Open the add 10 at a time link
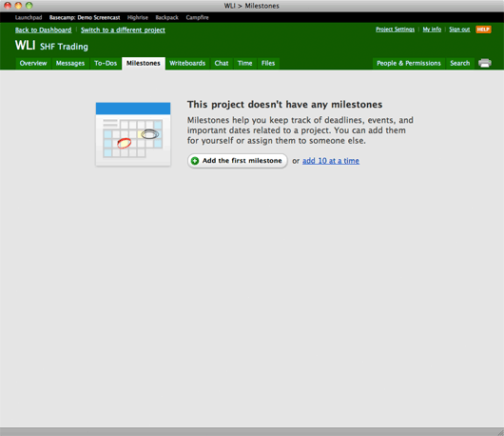This screenshot has width=504, height=436. [x=331, y=161]
